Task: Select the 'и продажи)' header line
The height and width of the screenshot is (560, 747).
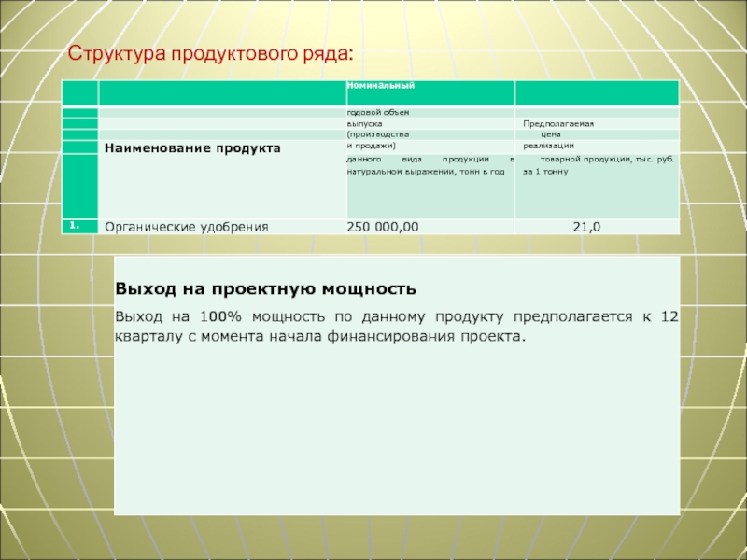Action: pyautogui.click(x=371, y=146)
